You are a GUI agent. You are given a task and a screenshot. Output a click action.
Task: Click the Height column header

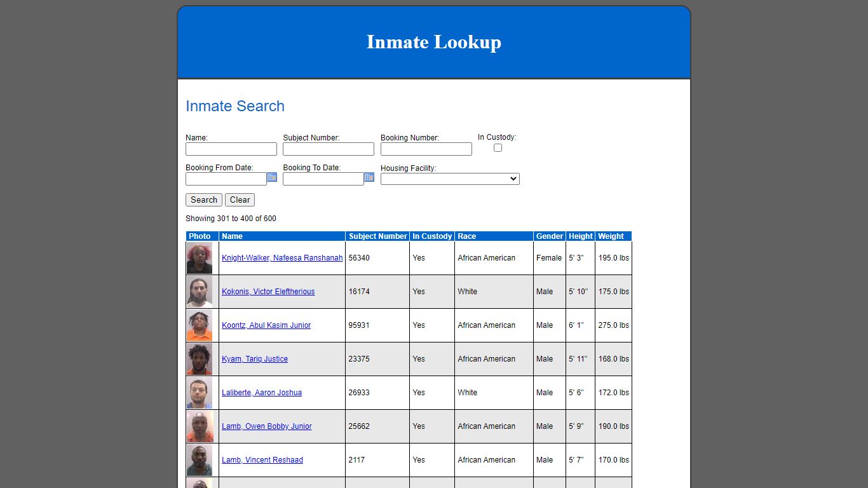point(580,236)
